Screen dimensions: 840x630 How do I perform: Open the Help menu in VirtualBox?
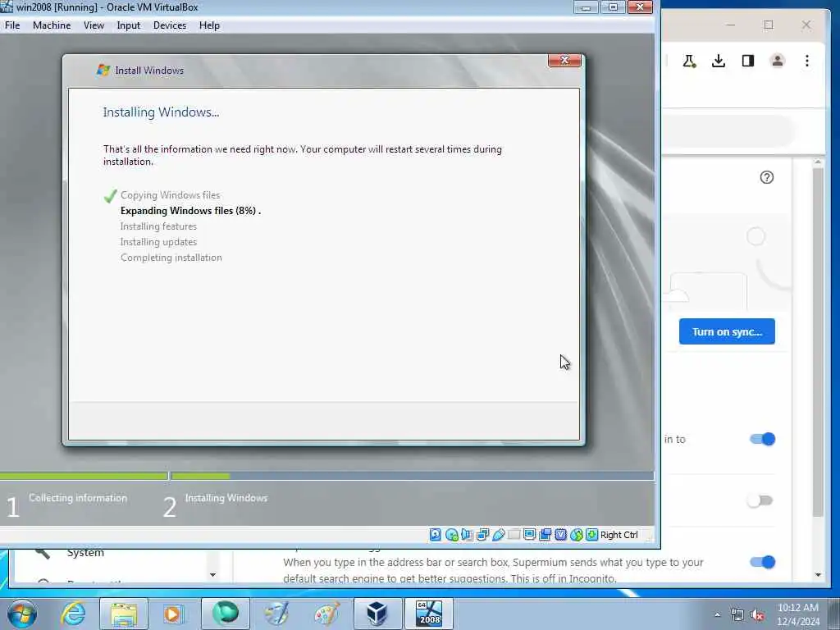pos(209,25)
